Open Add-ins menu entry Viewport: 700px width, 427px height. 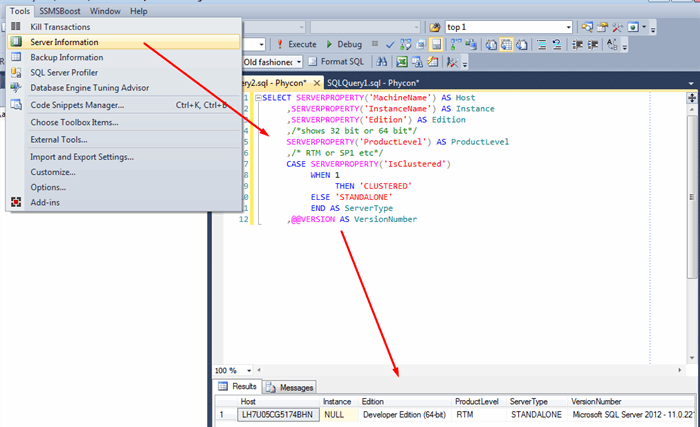click(124, 202)
